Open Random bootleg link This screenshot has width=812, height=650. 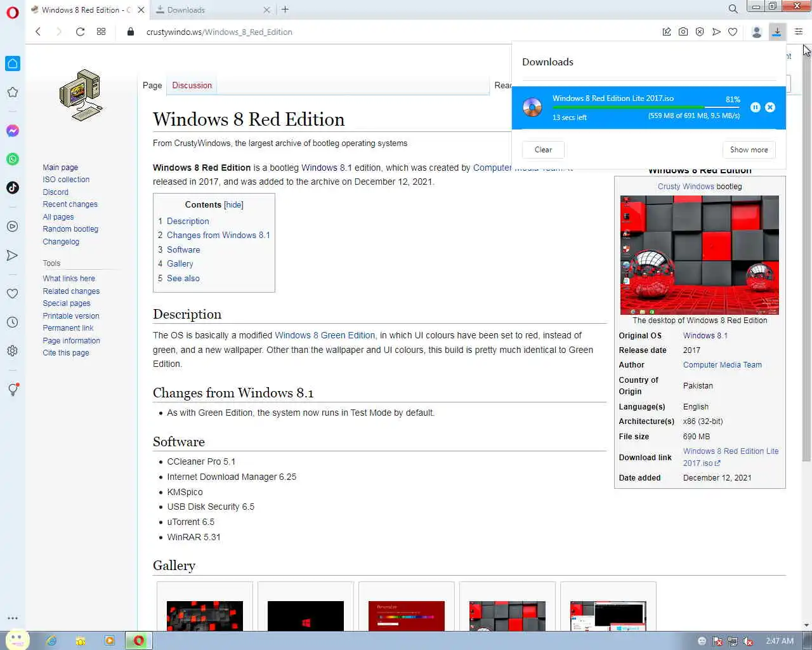click(x=70, y=229)
